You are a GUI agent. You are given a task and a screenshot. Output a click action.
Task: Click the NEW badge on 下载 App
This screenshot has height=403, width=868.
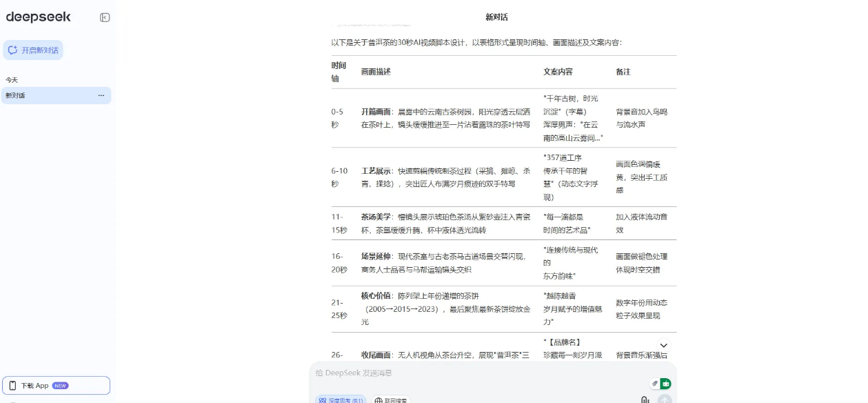pyautogui.click(x=61, y=386)
